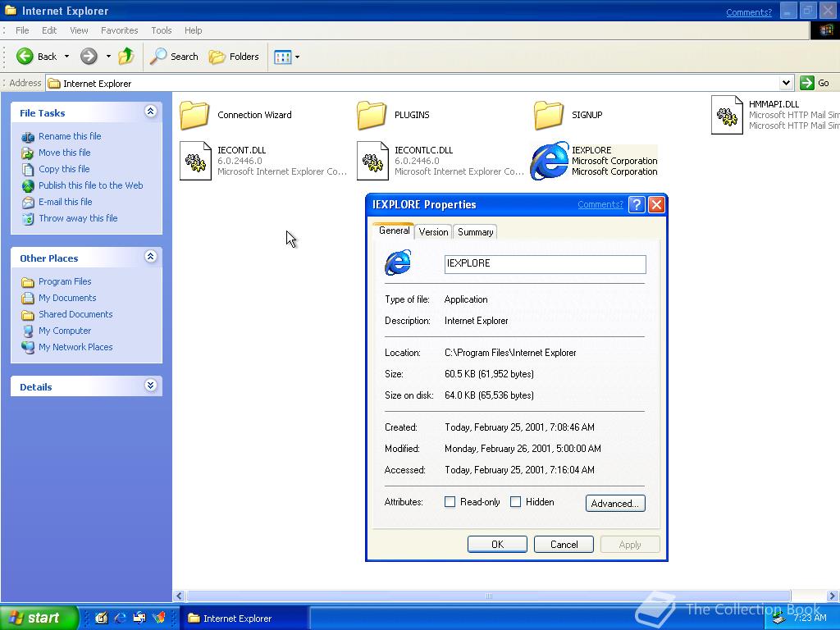Click the Views toolbar icon
Image resolution: width=840 pixels, height=630 pixels.
(x=282, y=57)
